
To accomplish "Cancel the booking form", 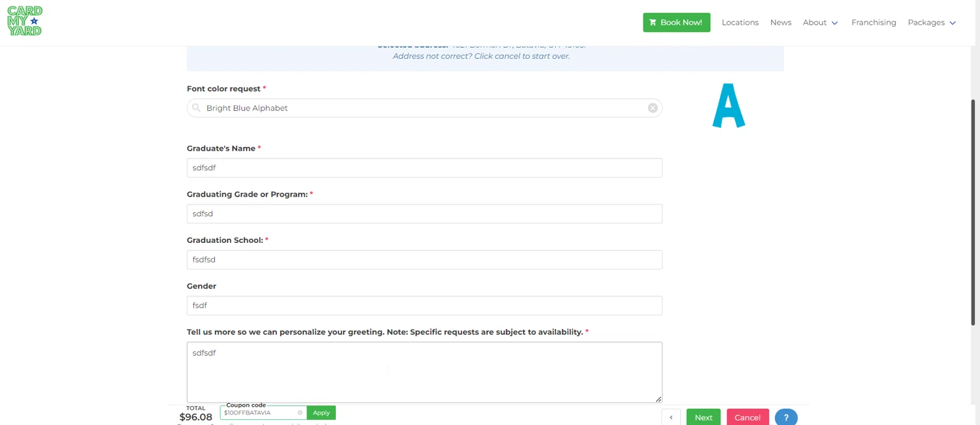I will [x=747, y=418].
